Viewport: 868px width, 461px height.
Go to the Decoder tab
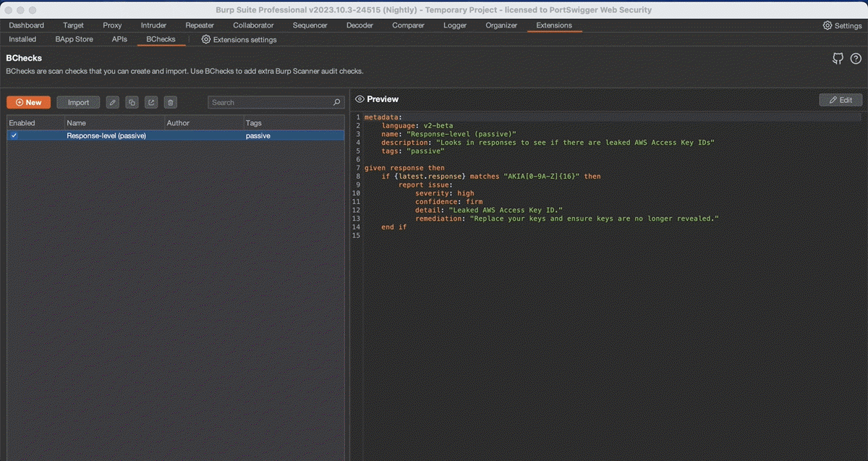pos(359,25)
